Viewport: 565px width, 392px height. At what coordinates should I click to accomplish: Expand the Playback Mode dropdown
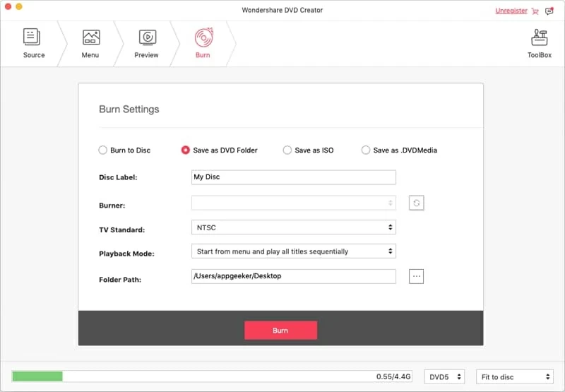click(x=293, y=251)
